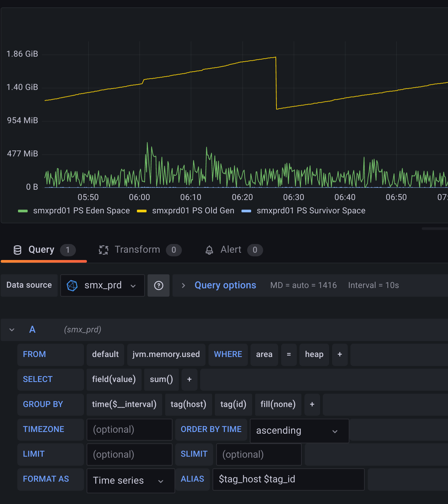This screenshot has height=504, width=448.
Task: Open ORDER BY TIME ascending dropdown
Action: pyautogui.click(x=299, y=431)
